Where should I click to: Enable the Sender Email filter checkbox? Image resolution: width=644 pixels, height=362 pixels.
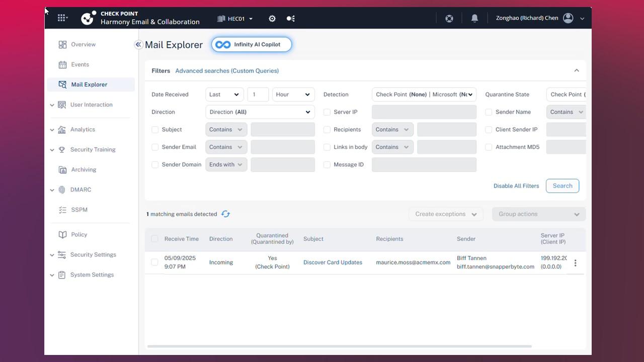(155, 147)
